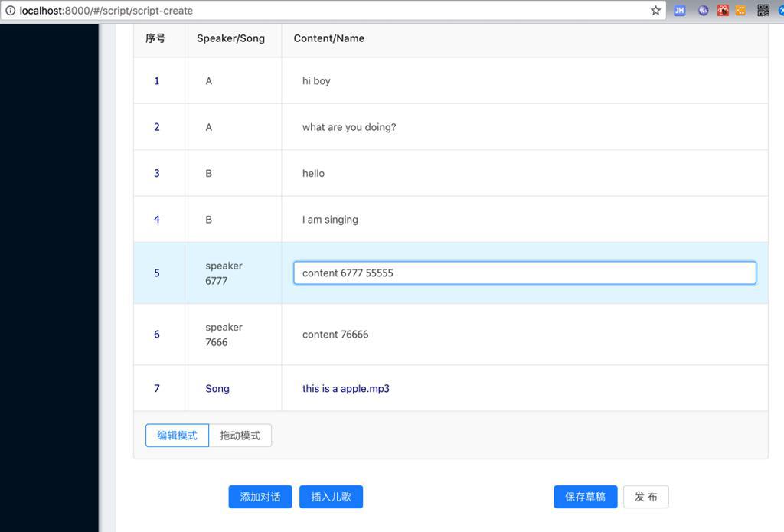Image resolution: width=784 pixels, height=532 pixels.
Task: Select 'what are you doing?' cell
Action: (524, 127)
